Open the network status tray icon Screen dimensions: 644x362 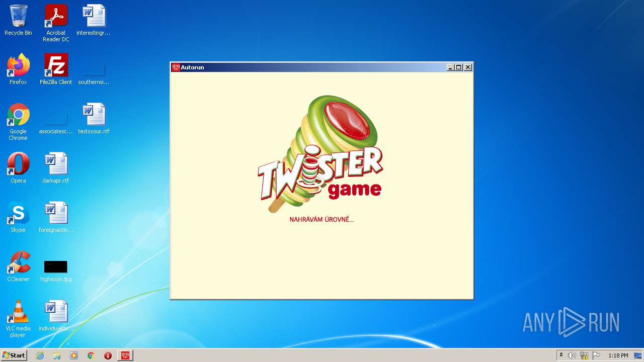tap(584, 355)
